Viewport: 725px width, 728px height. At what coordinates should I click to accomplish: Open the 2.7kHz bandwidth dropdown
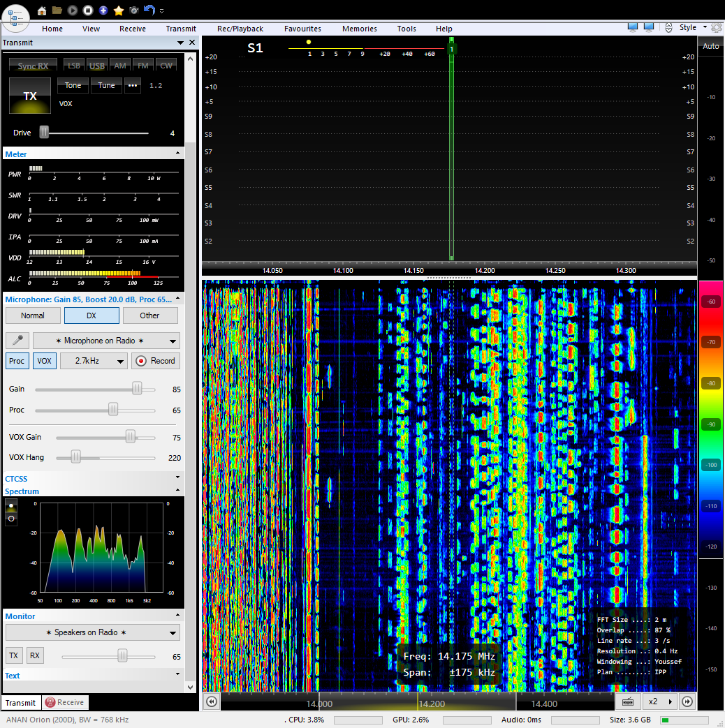(x=93, y=361)
